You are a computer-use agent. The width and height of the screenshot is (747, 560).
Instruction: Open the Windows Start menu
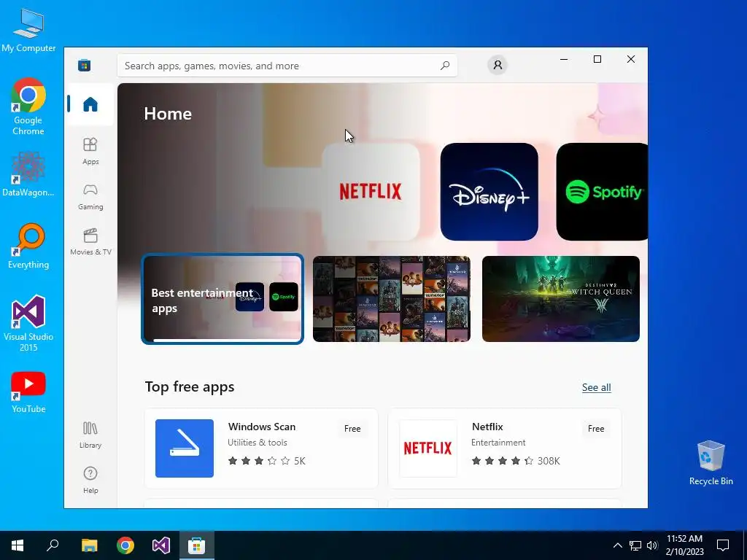(18, 545)
